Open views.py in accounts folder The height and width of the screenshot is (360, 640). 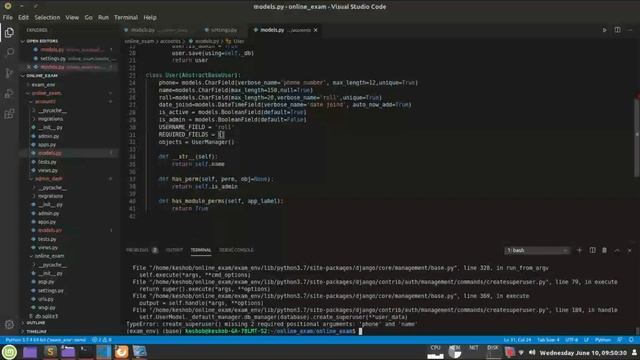[x=48, y=170]
